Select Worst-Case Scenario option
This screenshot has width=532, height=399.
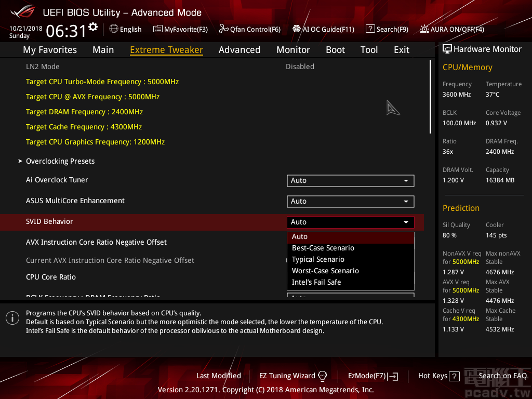(x=351, y=271)
